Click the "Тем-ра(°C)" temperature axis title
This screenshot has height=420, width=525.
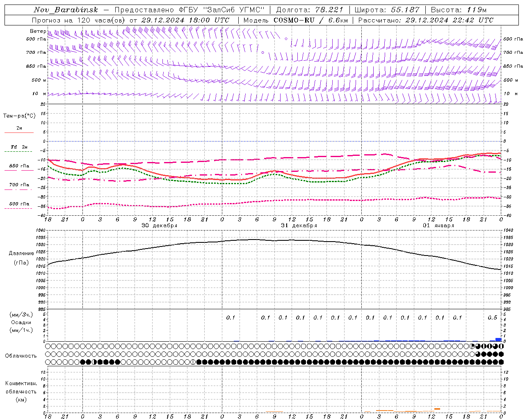(x=19, y=116)
